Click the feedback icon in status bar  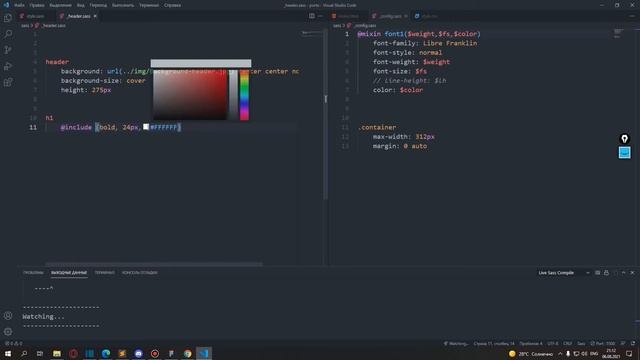pos(623,344)
